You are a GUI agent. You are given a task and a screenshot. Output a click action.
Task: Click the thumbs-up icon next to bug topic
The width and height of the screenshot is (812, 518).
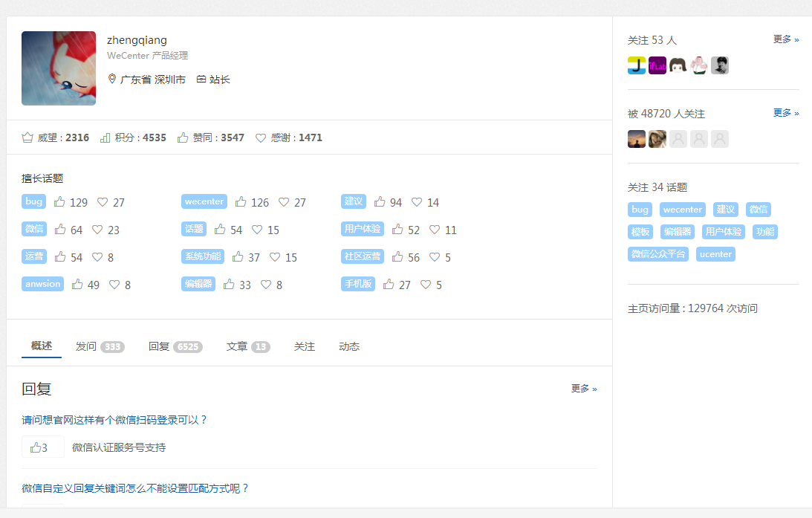(x=59, y=202)
